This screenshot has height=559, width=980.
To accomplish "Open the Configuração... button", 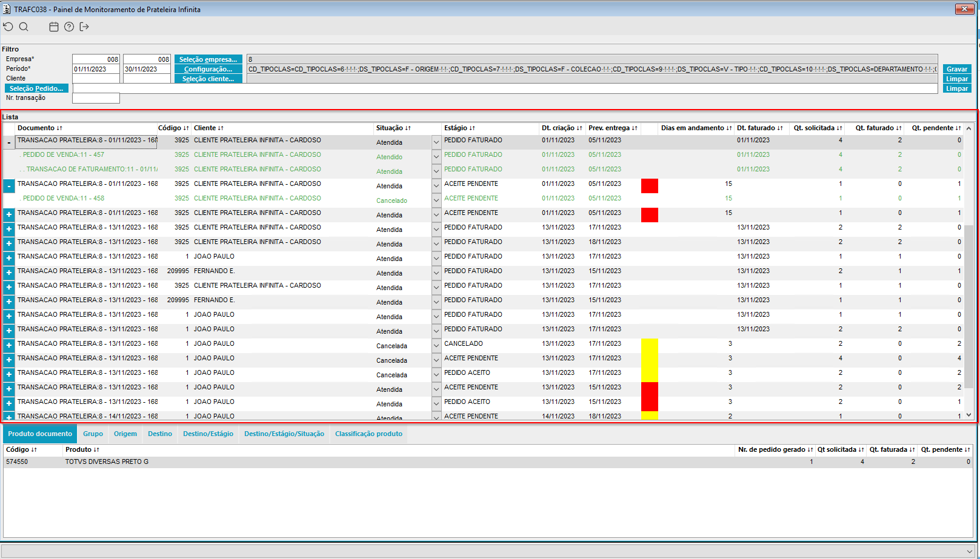I will coord(208,69).
